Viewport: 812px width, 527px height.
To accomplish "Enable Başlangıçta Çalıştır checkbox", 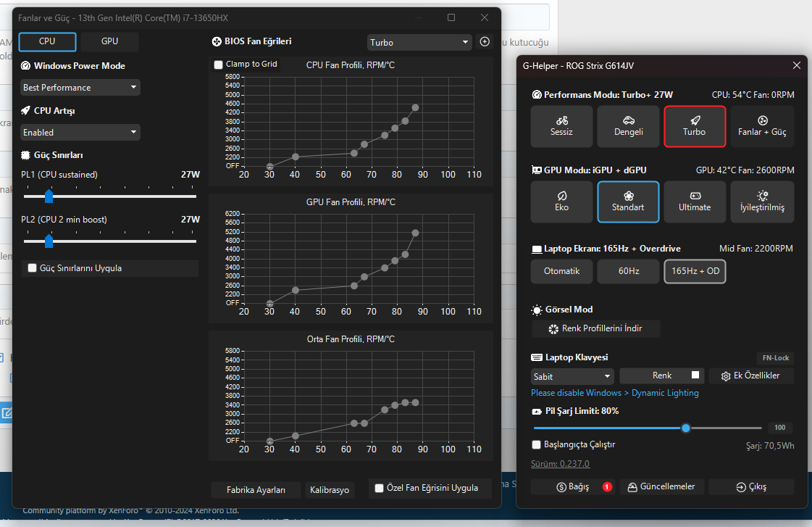I will point(537,444).
